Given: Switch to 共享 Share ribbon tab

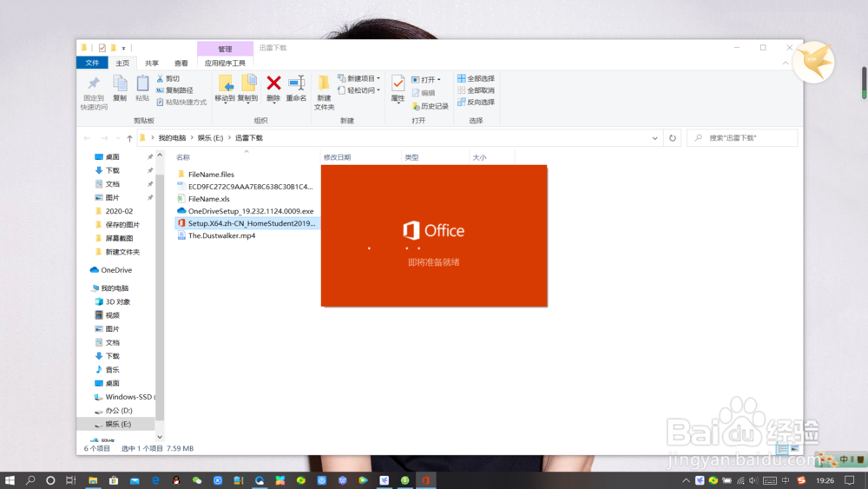Looking at the screenshot, I should 152,63.
